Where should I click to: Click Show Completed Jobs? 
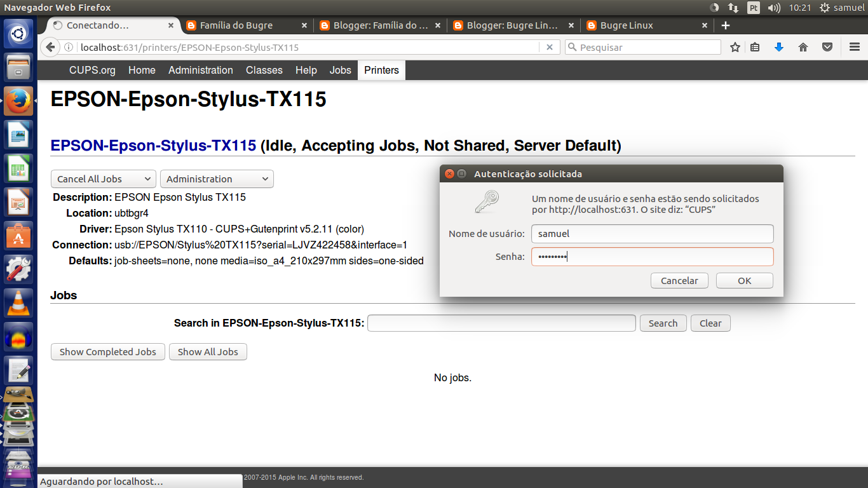point(107,351)
